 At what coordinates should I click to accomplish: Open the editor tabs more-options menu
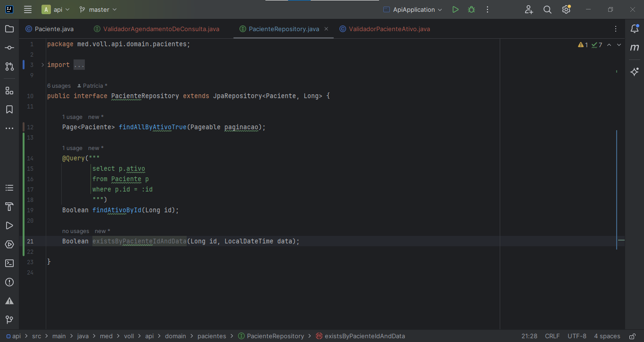click(x=616, y=29)
